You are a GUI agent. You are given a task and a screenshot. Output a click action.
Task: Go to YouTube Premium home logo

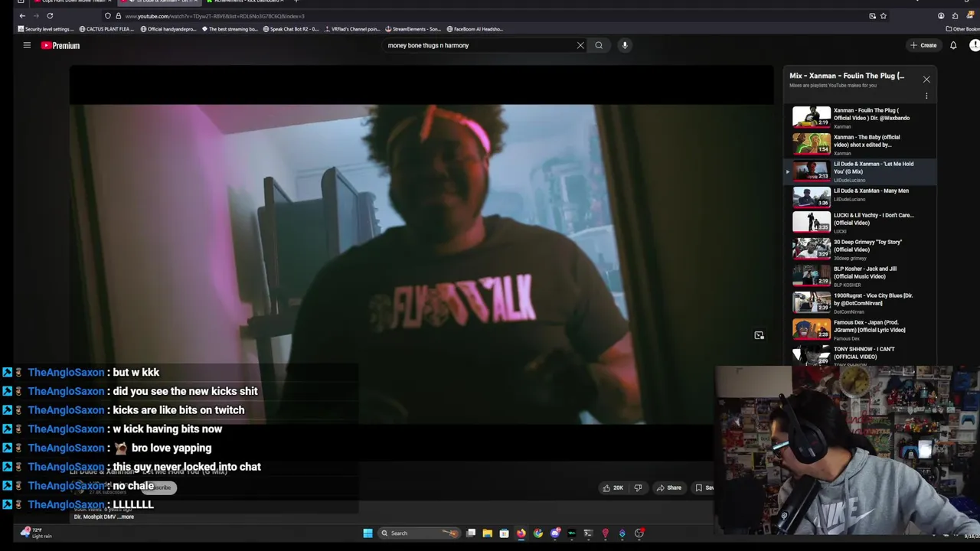click(x=60, y=45)
